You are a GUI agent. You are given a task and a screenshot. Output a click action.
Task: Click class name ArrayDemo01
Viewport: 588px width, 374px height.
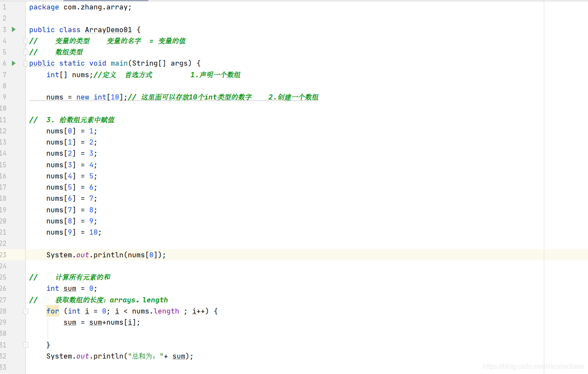pyautogui.click(x=109, y=30)
